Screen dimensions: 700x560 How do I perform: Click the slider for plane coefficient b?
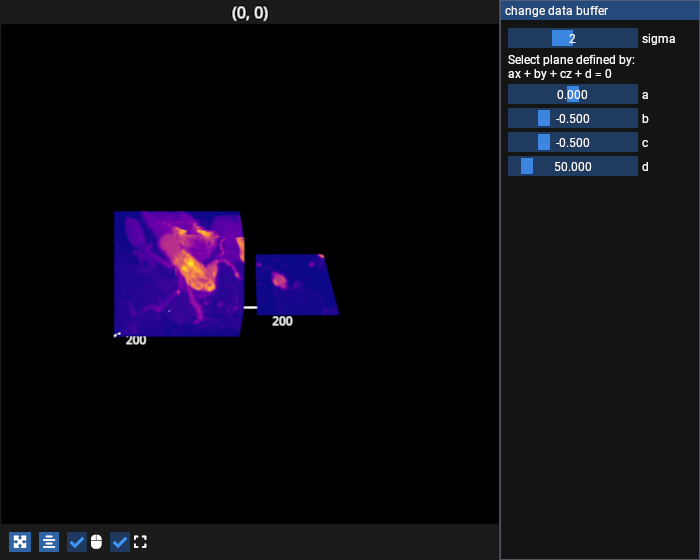572,118
